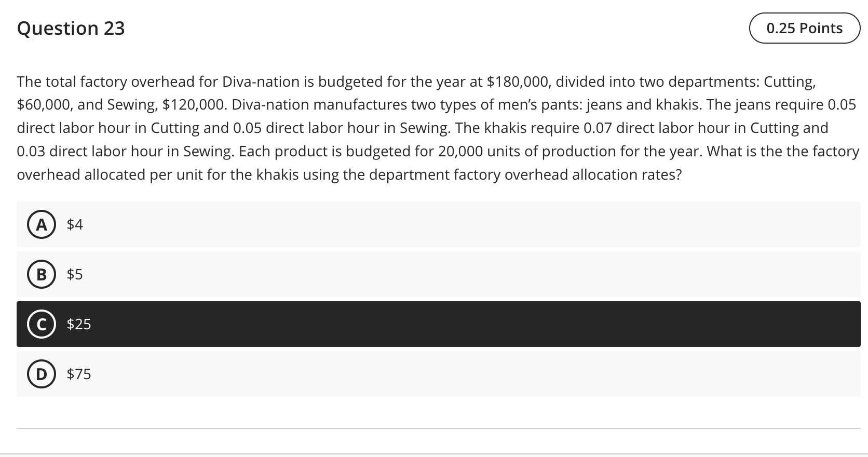
Task: Select answer choice D circle icon
Action: click(41, 374)
